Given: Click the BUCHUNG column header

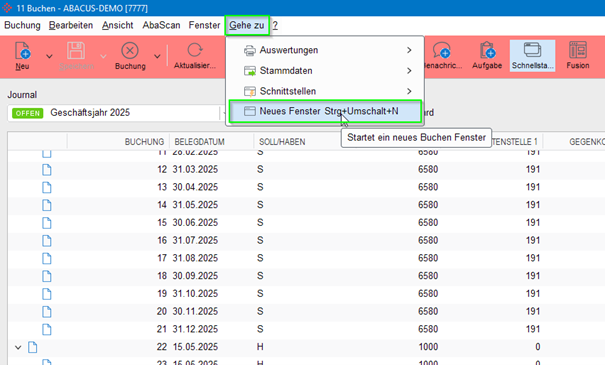Looking at the screenshot, I should [x=144, y=142].
